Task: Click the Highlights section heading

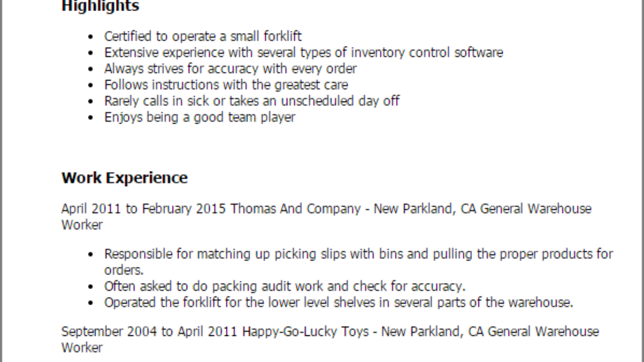Action: [100, 7]
